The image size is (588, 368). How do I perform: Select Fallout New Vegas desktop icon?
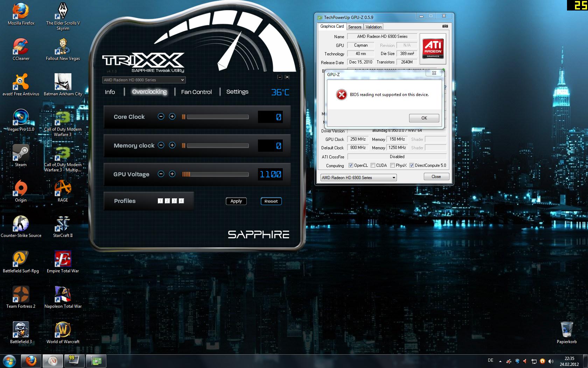(63, 49)
